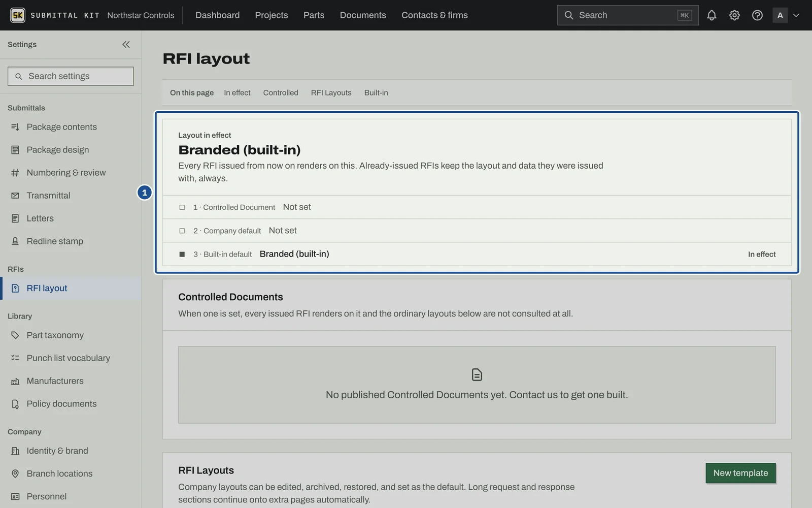Open Contacts & firms
812x508 pixels.
click(x=434, y=15)
